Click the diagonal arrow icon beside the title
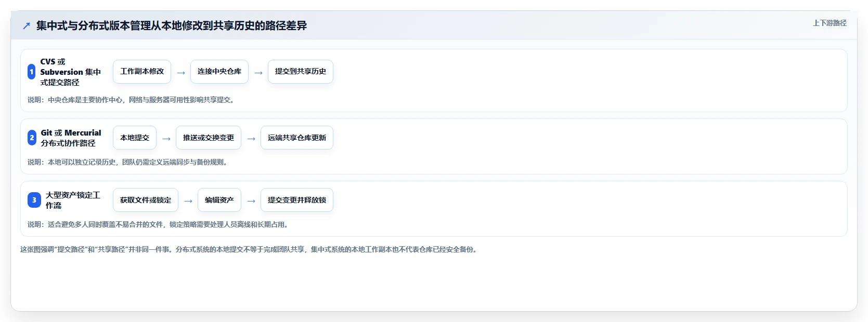The image size is (868, 322). (x=27, y=25)
